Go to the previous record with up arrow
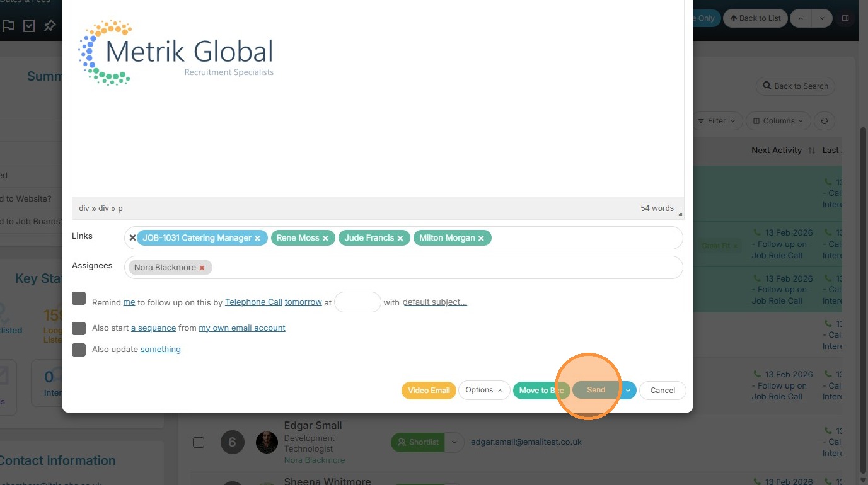 (801, 18)
